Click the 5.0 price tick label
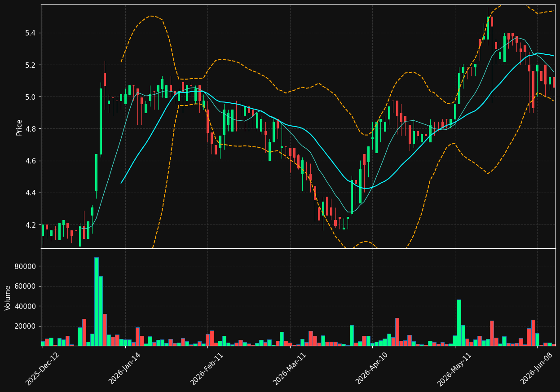Screen dimensions: 560x392 click(31, 97)
